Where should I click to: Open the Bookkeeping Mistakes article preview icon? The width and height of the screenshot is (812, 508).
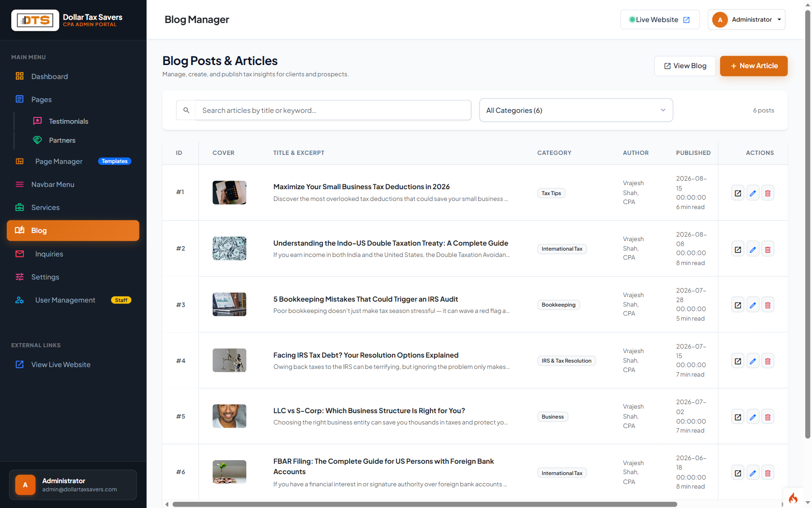(738, 305)
